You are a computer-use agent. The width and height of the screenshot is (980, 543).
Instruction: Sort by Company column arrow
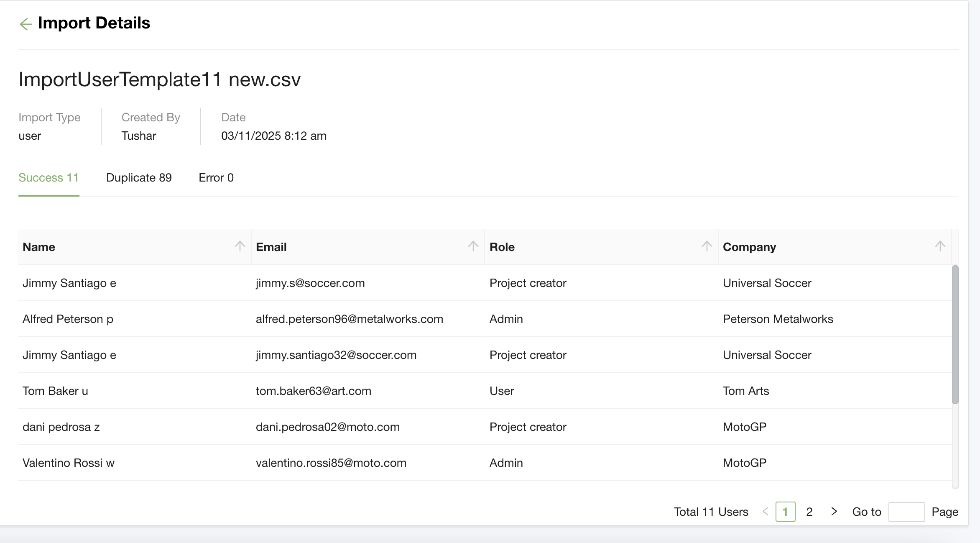coord(940,246)
